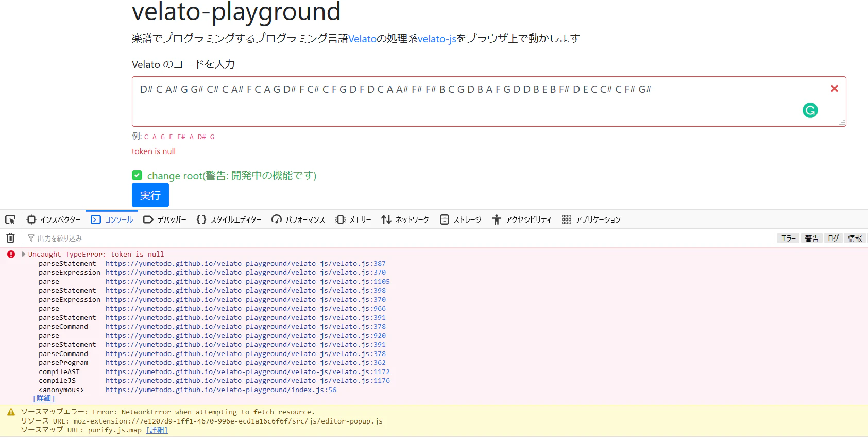Open the メモリー (Memory) panel
Viewport: 868px width, 440px height.
tap(353, 219)
